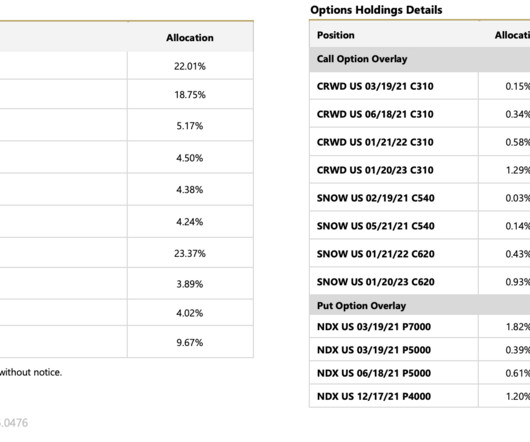
Task: Click SNOW US 02/19/21 C540 position
Action: [x=376, y=198]
